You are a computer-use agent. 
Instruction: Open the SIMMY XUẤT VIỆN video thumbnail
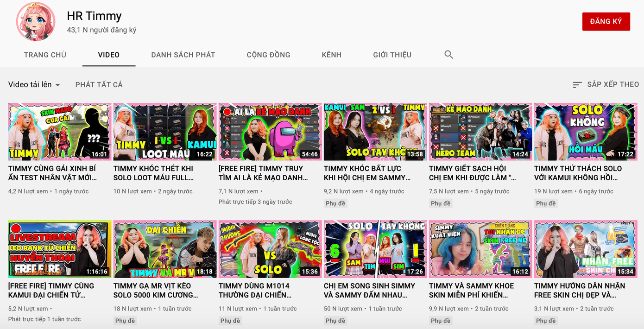tap(480, 249)
